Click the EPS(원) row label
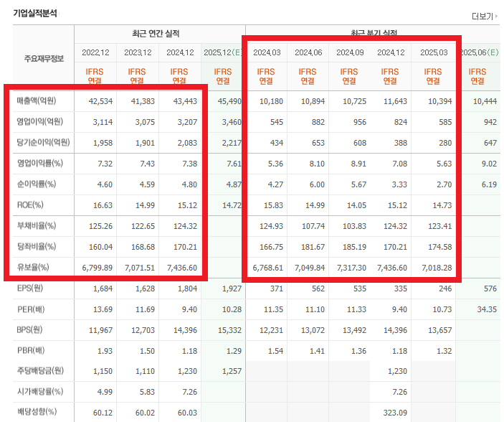The height and width of the screenshot is (422, 504). pos(30,288)
